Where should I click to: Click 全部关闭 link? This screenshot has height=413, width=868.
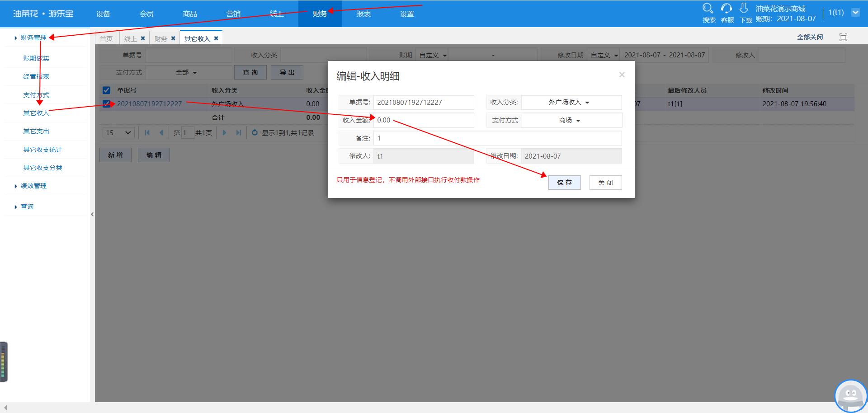(x=810, y=38)
